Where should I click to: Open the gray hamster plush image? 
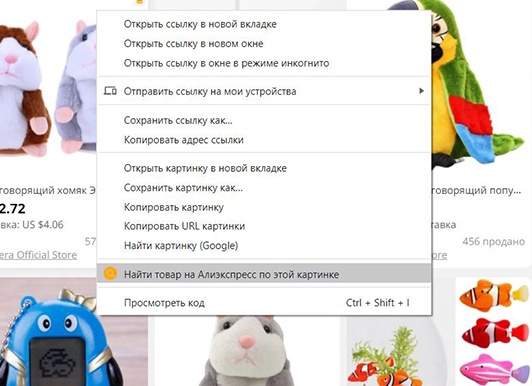(x=247, y=351)
